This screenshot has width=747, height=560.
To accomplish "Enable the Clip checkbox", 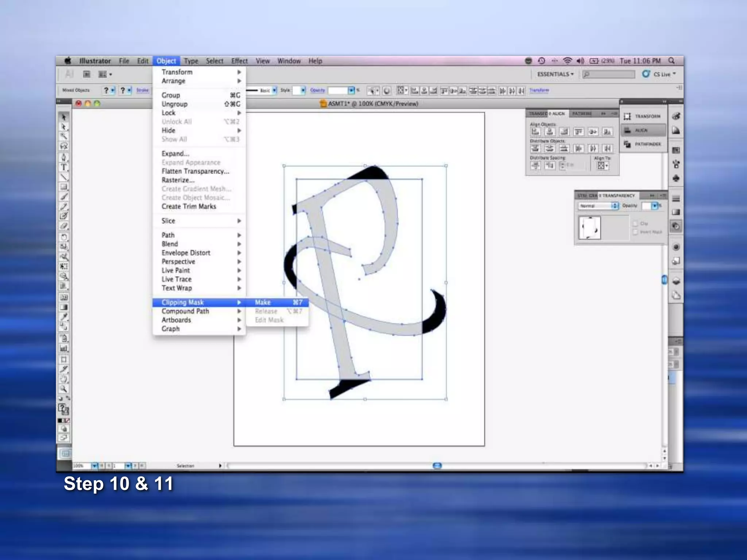I will (635, 223).
